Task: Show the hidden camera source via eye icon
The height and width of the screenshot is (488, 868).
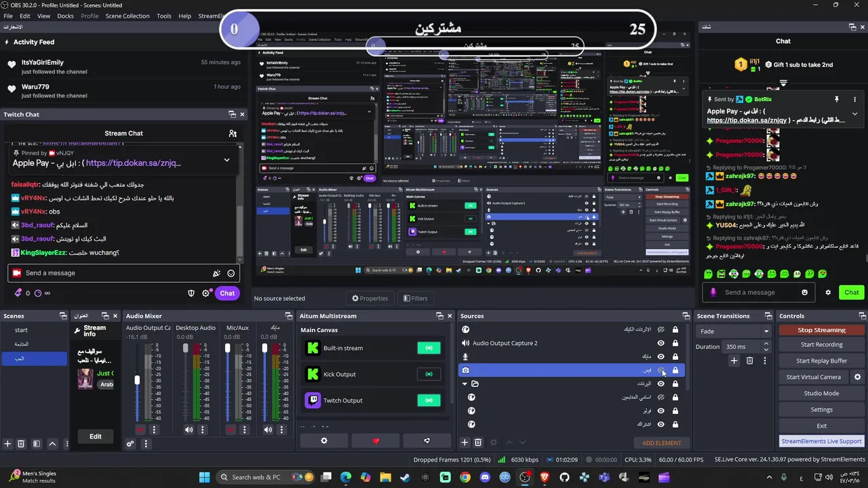Action: 661,370
